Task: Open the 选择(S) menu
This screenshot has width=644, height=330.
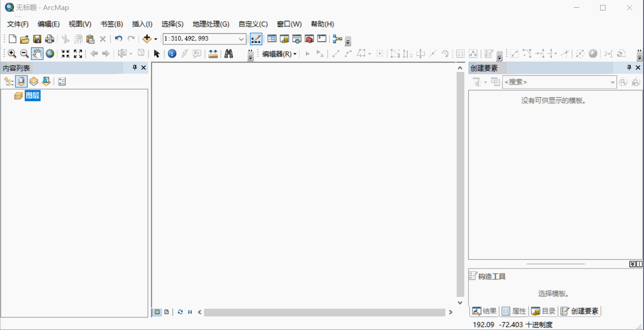Action: [172, 24]
